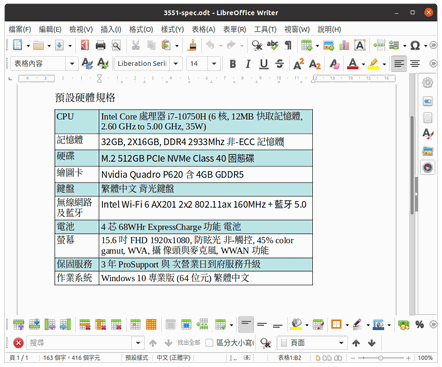Insert text box icon
This screenshot has width=442, height=367.
[360, 45]
